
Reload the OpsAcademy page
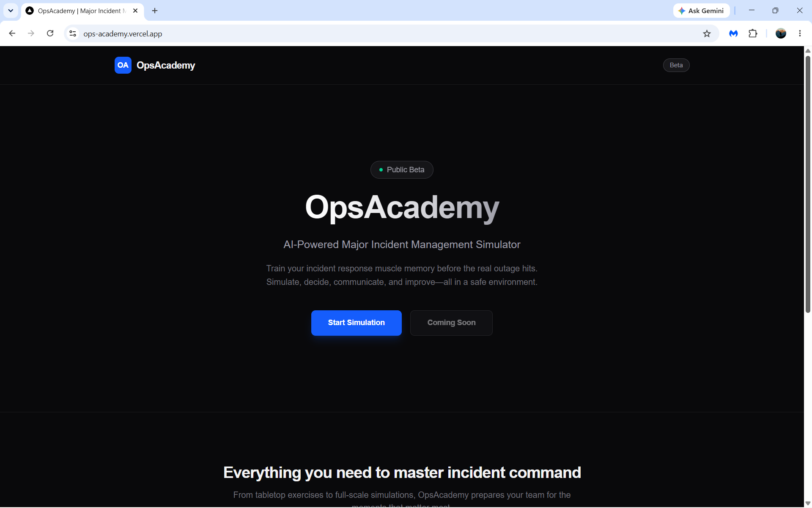pos(50,33)
